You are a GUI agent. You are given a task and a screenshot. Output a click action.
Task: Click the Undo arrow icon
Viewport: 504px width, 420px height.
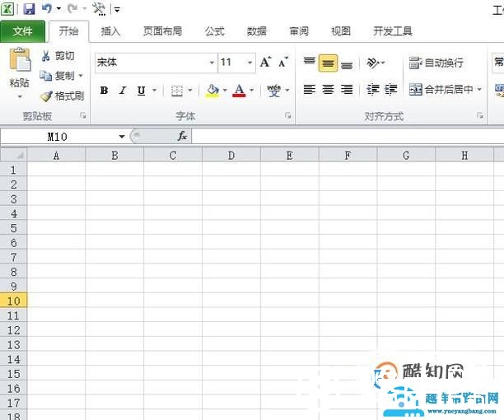47,9
